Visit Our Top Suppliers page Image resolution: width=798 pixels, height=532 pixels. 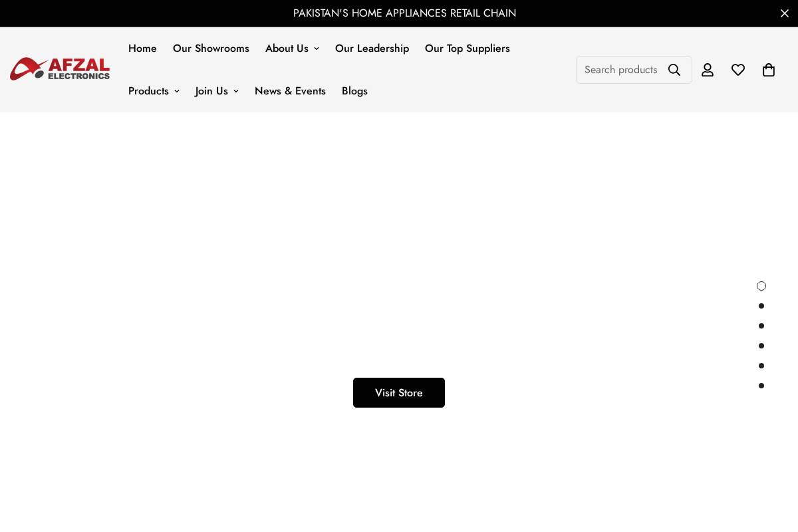[467, 48]
